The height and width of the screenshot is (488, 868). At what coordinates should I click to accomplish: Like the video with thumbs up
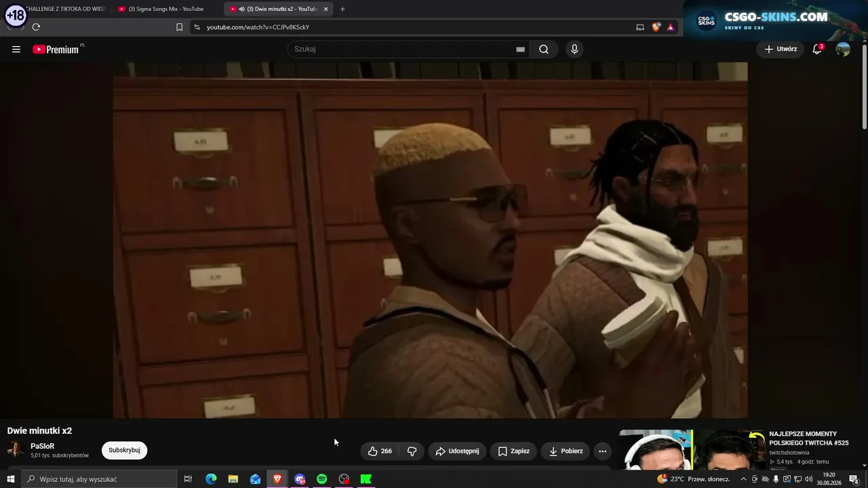click(380, 451)
